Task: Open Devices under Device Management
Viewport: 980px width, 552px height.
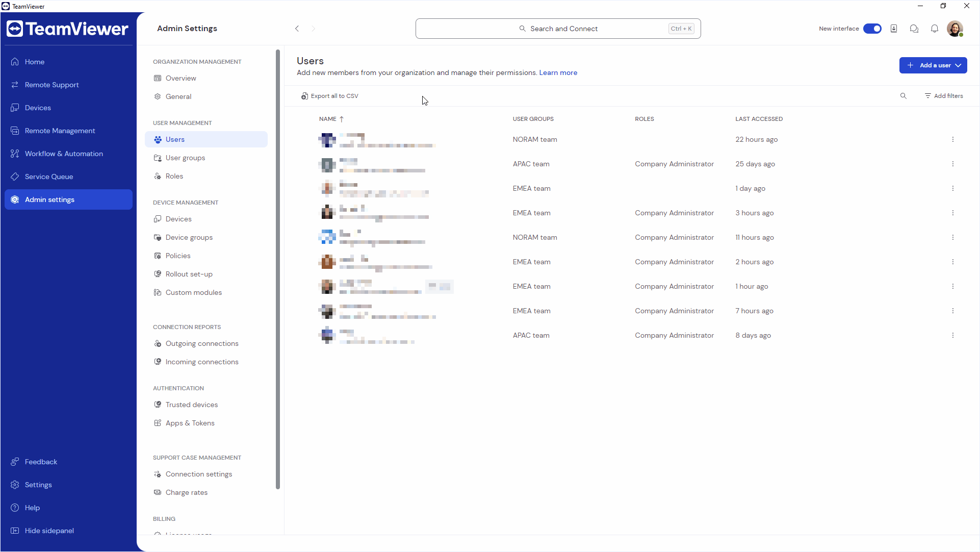Action: point(206,219)
